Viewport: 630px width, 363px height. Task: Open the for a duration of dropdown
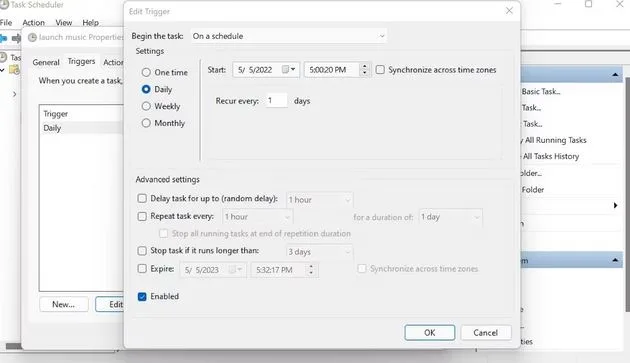(450, 217)
